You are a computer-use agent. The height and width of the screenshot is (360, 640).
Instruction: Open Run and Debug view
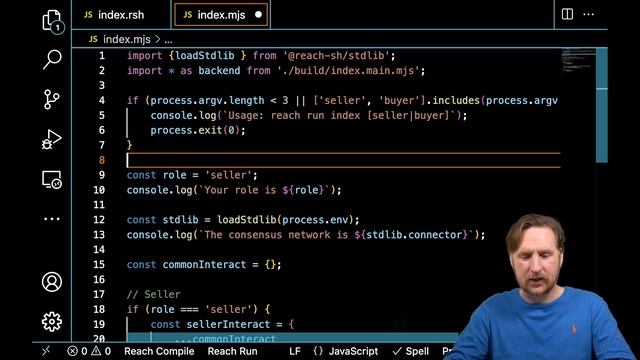[51, 140]
